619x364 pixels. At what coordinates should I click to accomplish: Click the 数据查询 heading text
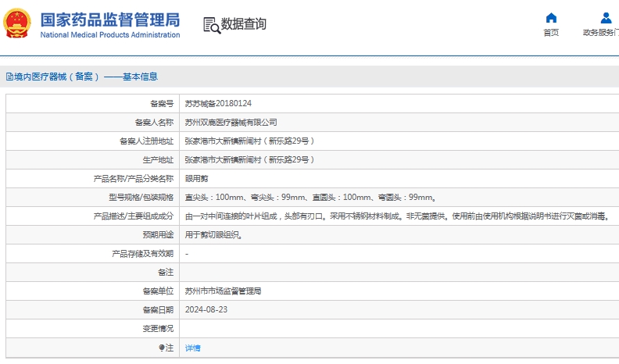coord(244,23)
